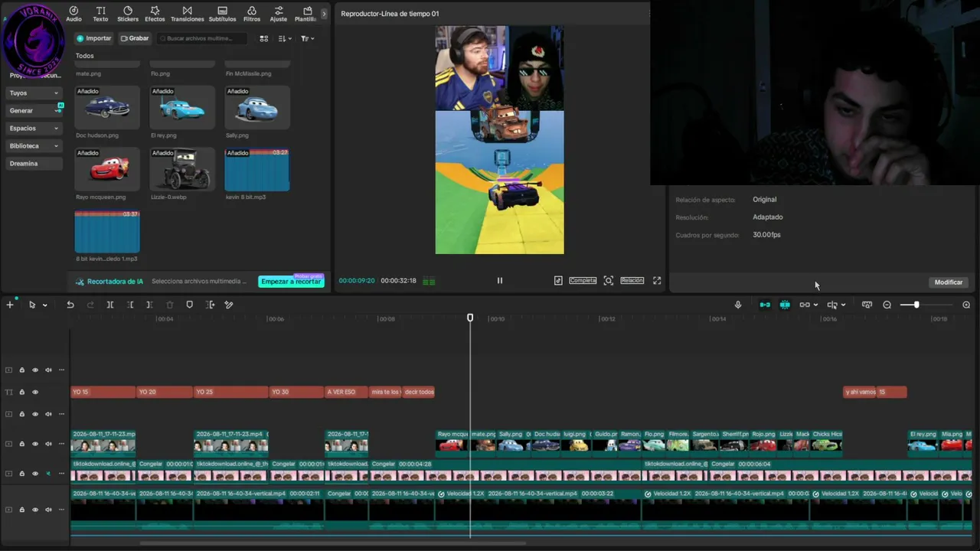Screen dimensions: 980x551
Task: Trim the clip left of playhead
Action: [x=130, y=305]
